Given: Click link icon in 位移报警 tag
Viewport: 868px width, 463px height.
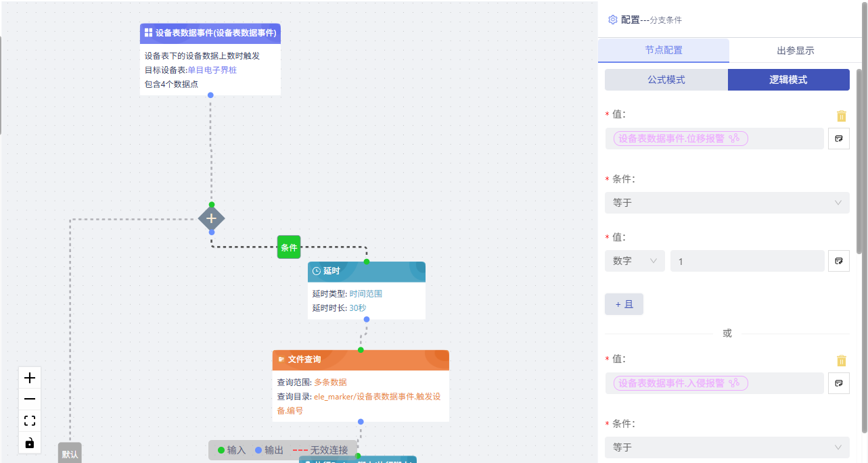Looking at the screenshot, I should [x=734, y=139].
